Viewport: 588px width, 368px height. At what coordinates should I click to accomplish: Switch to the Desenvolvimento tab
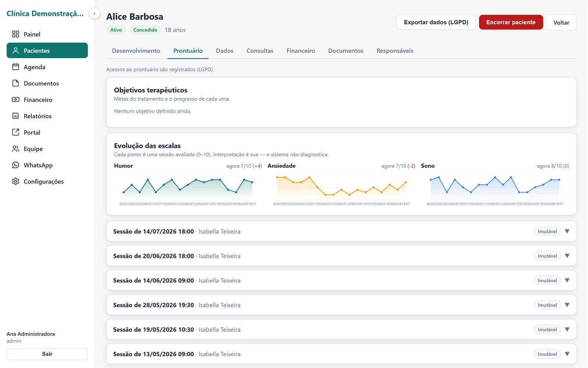(x=136, y=51)
